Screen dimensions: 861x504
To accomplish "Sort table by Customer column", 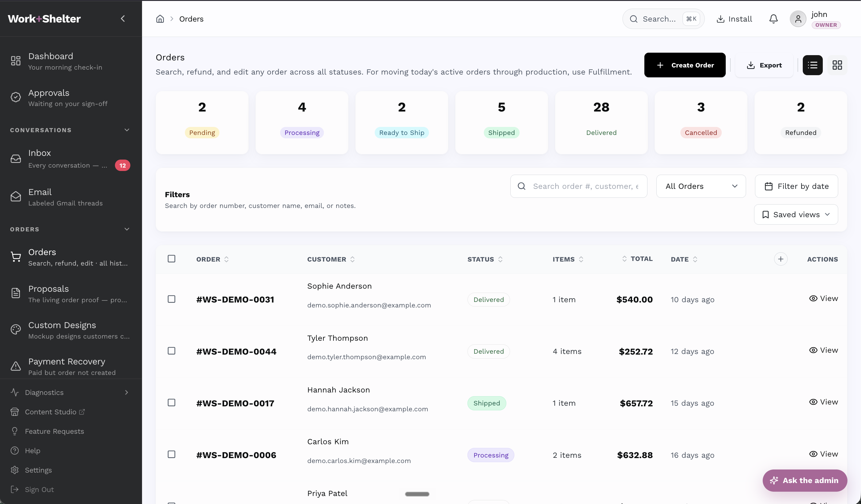I will [x=331, y=259].
